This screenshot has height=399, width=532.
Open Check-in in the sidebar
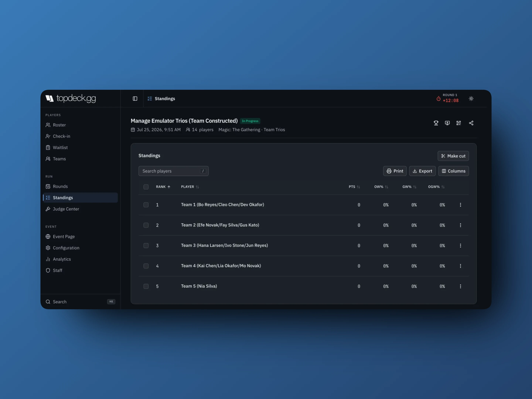pos(80,136)
